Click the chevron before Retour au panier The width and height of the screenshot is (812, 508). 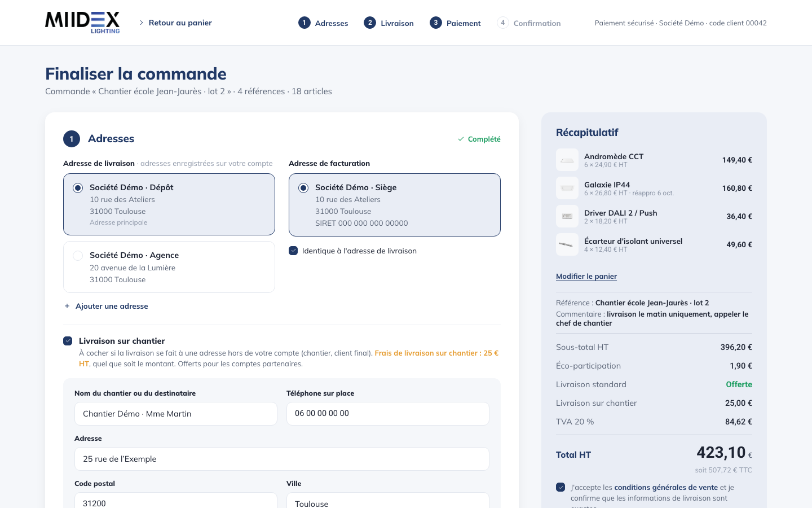pos(141,23)
